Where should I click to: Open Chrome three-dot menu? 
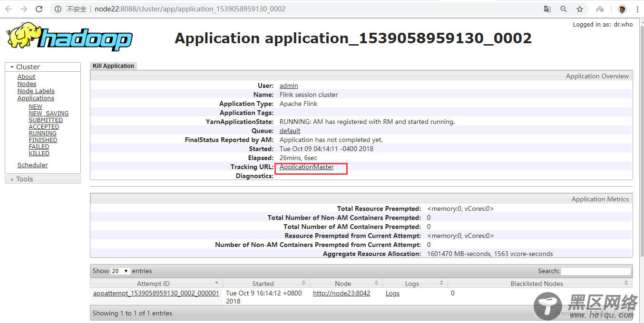pyautogui.click(x=636, y=9)
